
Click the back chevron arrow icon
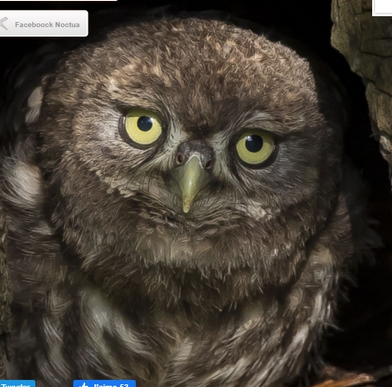(4, 24)
